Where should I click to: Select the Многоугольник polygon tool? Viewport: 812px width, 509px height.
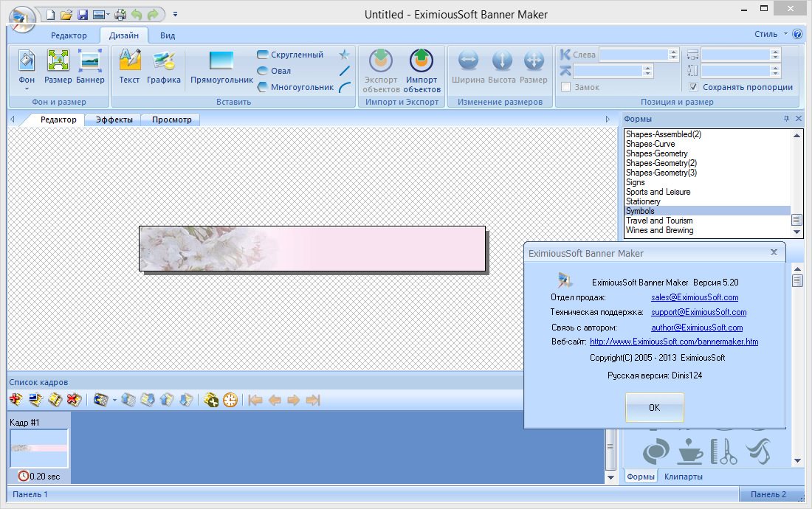coord(295,87)
